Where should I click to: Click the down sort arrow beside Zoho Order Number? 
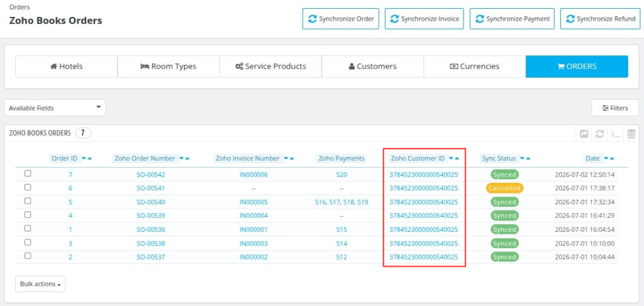[182, 158]
